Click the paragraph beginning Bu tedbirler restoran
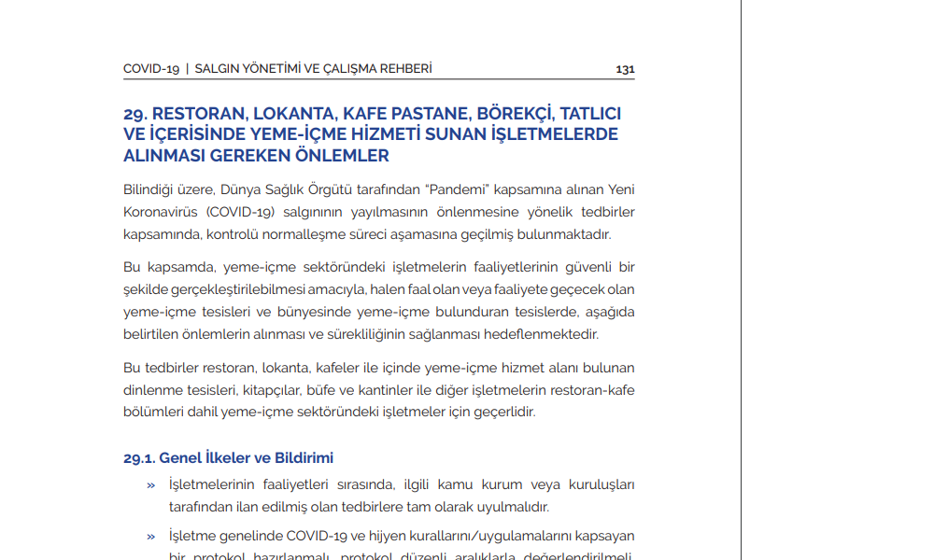Image resolution: width=934 pixels, height=560 pixels. [378, 390]
